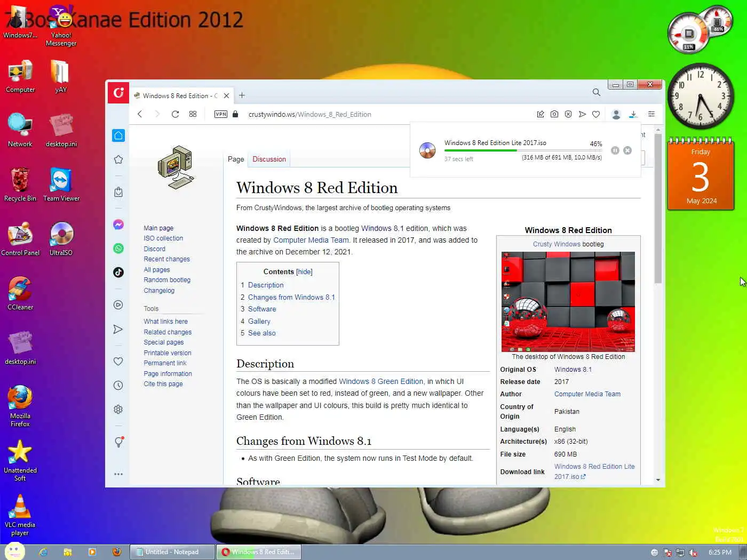Open the profile account icon
This screenshot has width=747, height=560.
coord(616,114)
